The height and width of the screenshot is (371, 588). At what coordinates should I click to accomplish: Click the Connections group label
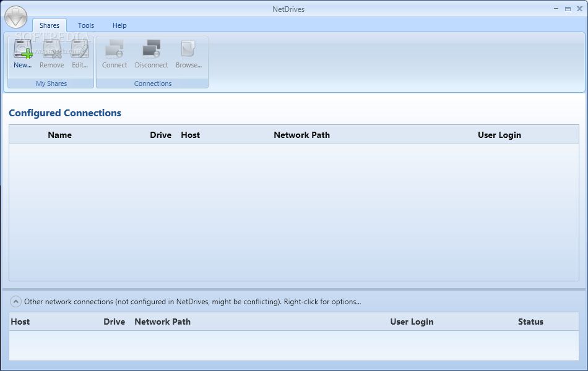[x=153, y=83]
